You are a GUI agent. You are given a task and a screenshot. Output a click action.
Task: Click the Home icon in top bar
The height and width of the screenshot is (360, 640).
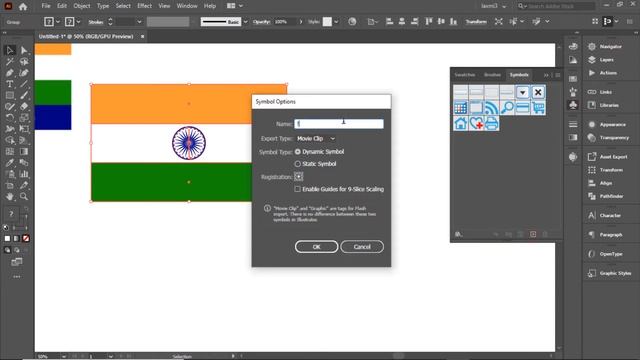tap(23, 7)
